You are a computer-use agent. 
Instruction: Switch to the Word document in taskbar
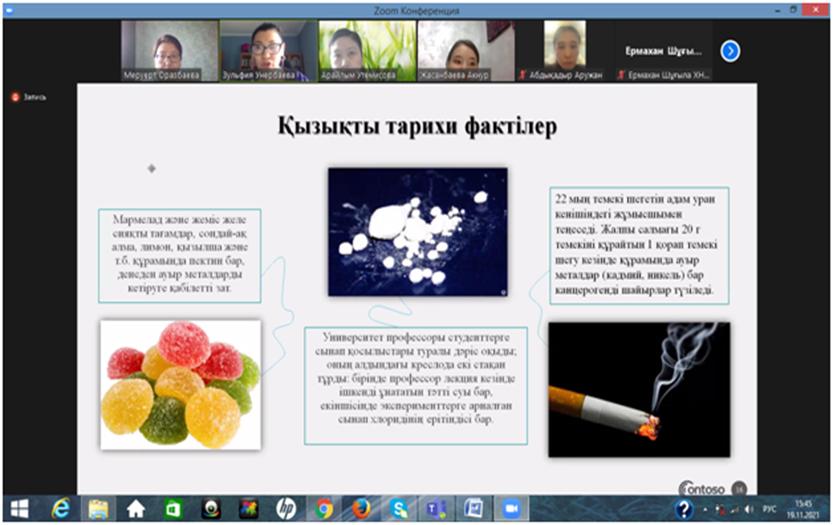pyautogui.click(x=474, y=508)
